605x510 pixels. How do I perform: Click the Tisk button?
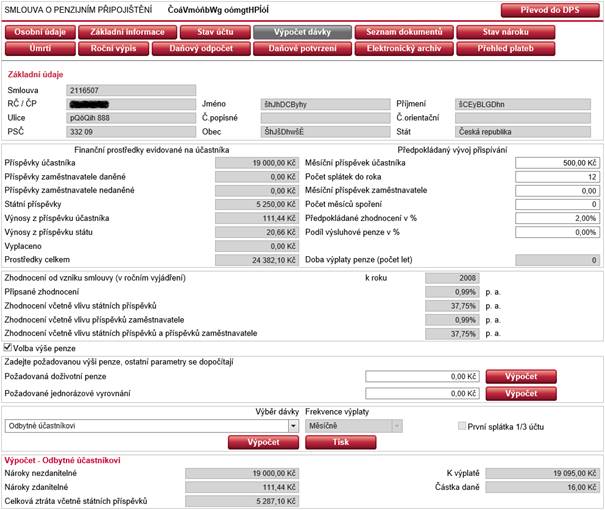point(340,441)
